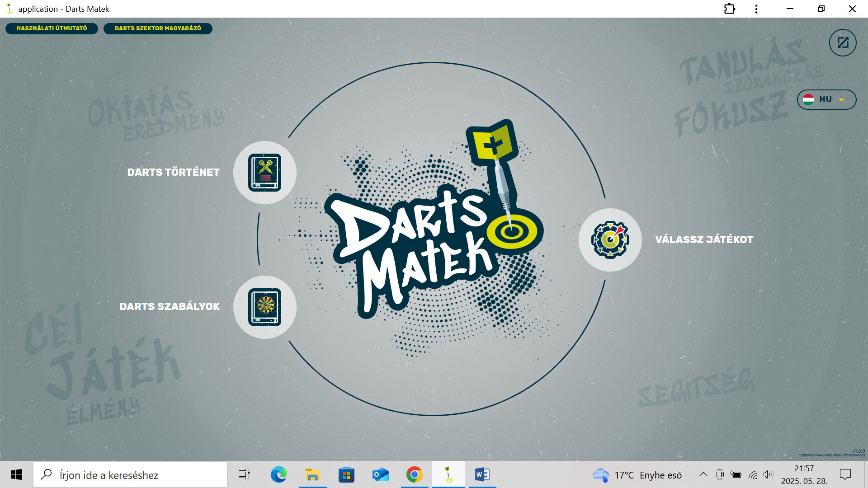
Task: Expand the hidden system tray icons chevron
Action: coord(703,474)
